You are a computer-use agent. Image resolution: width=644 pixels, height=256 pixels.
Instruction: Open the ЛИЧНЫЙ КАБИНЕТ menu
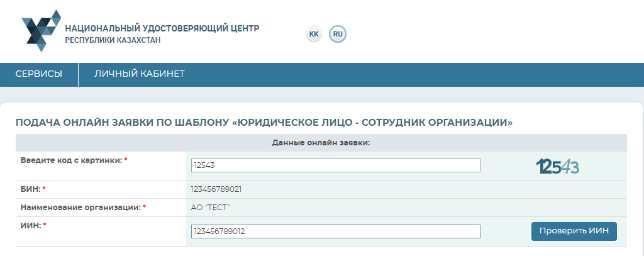[x=140, y=74]
